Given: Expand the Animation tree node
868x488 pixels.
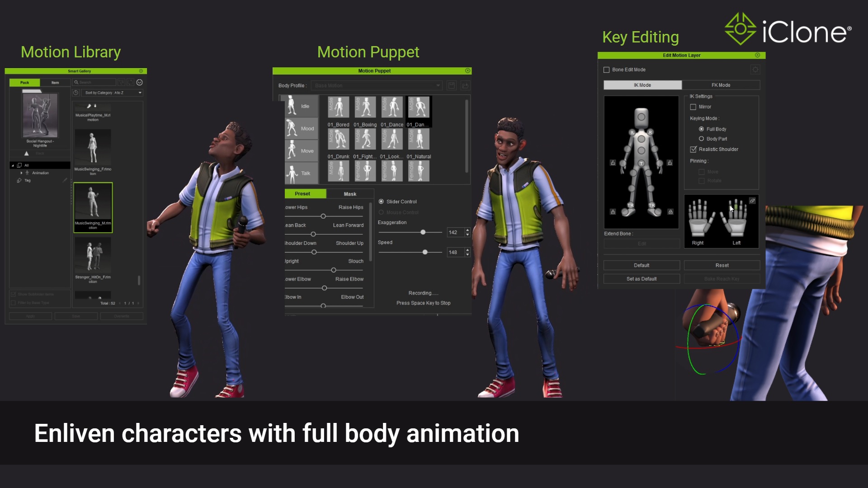Looking at the screenshot, I should [21, 173].
